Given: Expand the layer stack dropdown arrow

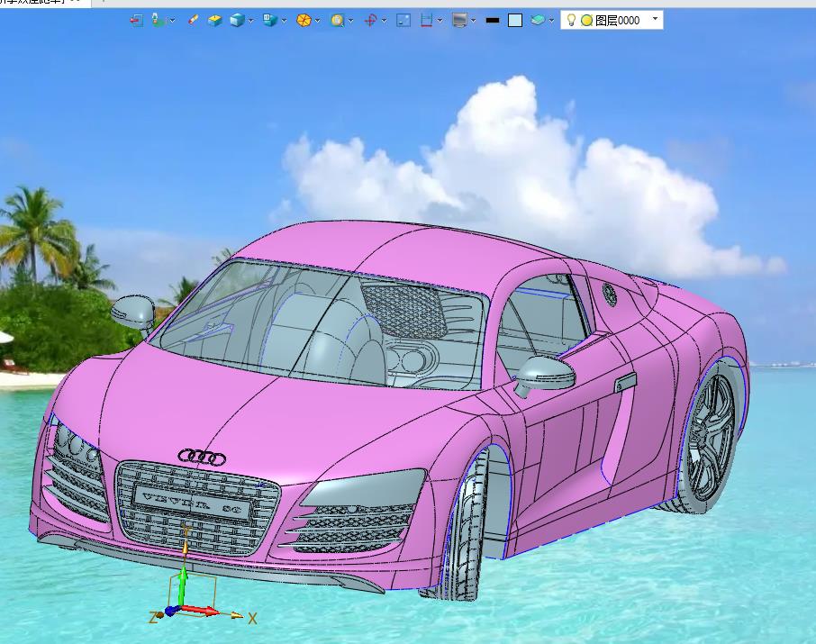Looking at the screenshot, I should click(x=551, y=21).
